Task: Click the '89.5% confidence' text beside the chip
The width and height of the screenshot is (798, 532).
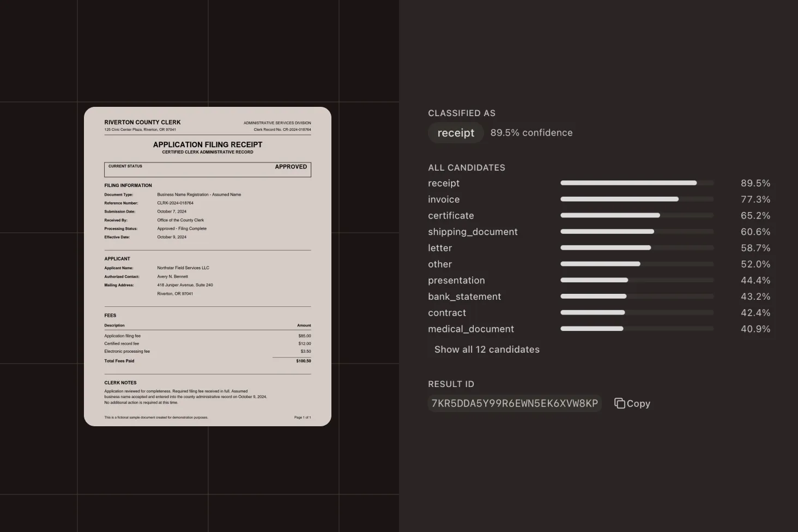Action: point(531,133)
